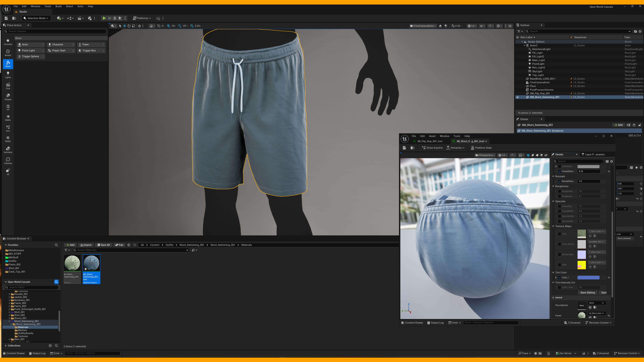Open the Favorites category in Place Actors
The width and height of the screenshot is (644, 362).
tap(8, 42)
